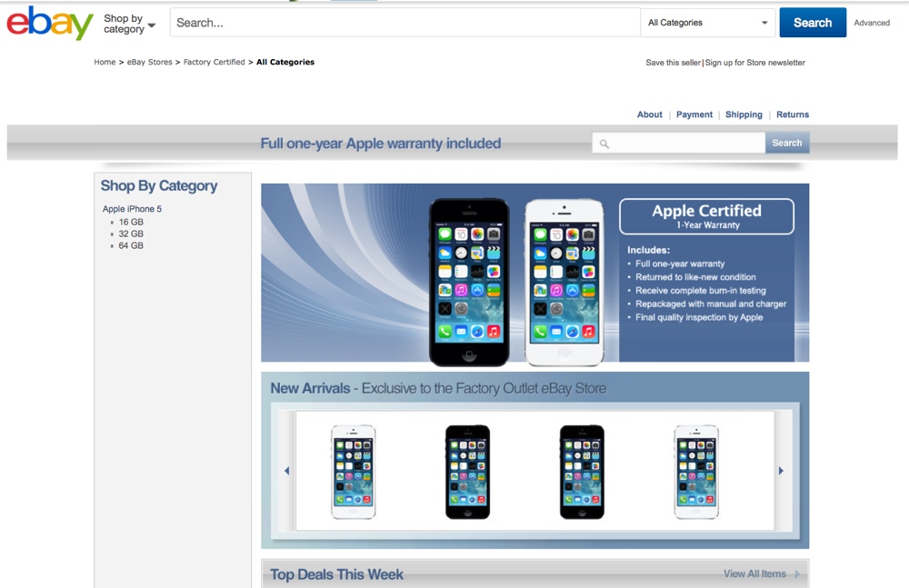Go to Home breadcrumb link
The image size is (909, 588).
tap(105, 62)
